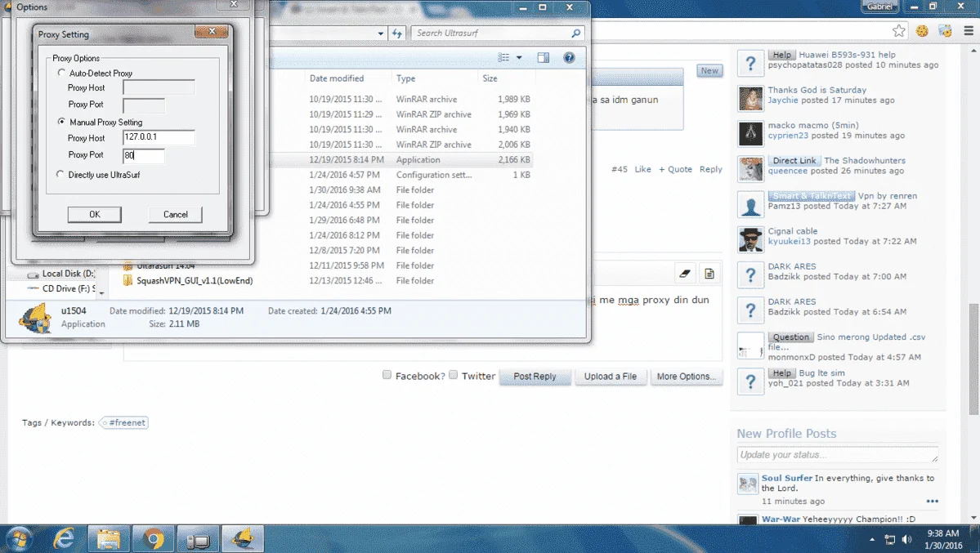
Task: Open Soul Surfer profile link
Action: [x=787, y=478]
